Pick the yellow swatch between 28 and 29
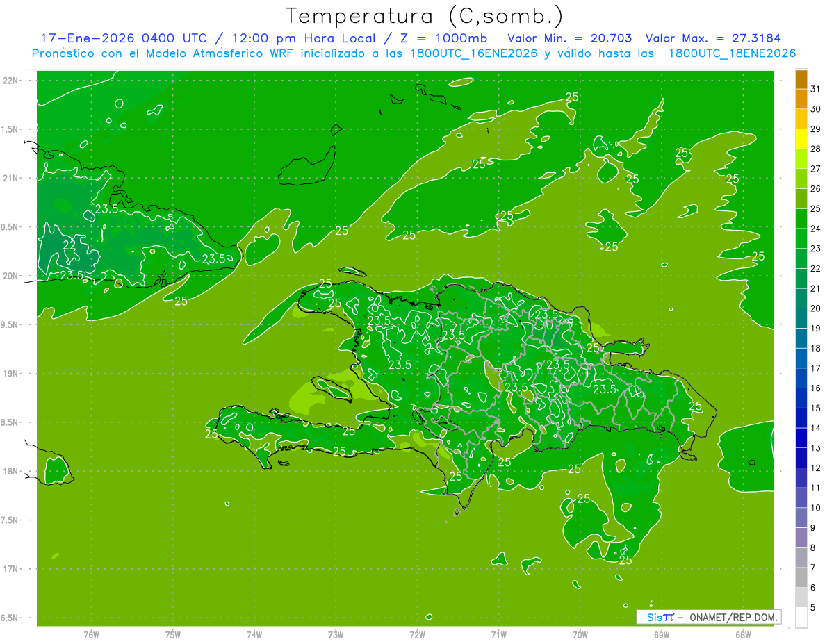 pos(801,140)
